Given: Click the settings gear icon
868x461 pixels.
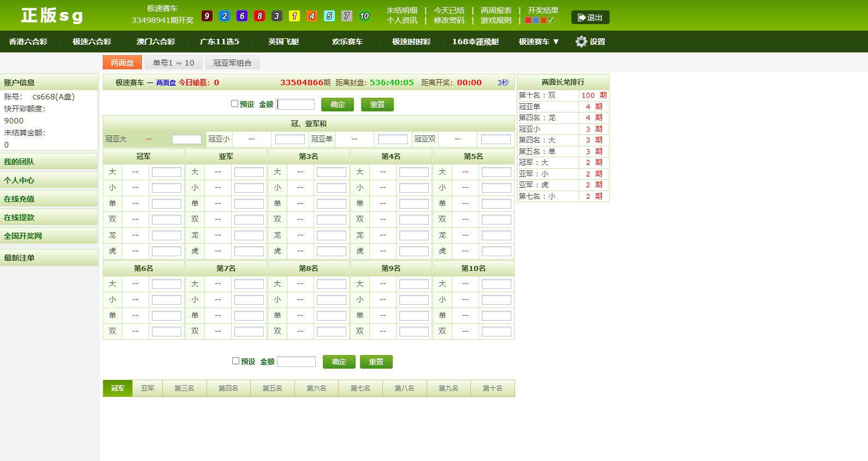Looking at the screenshot, I should 581,42.
